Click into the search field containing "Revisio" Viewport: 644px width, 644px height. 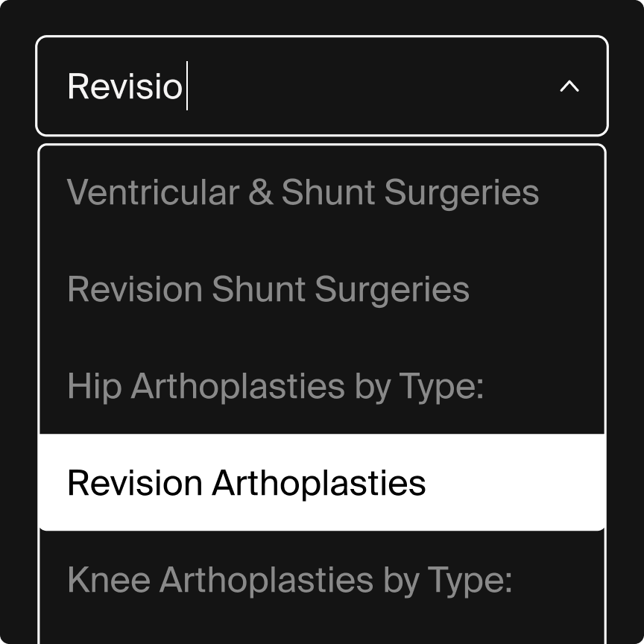click(x=298, y=86)
